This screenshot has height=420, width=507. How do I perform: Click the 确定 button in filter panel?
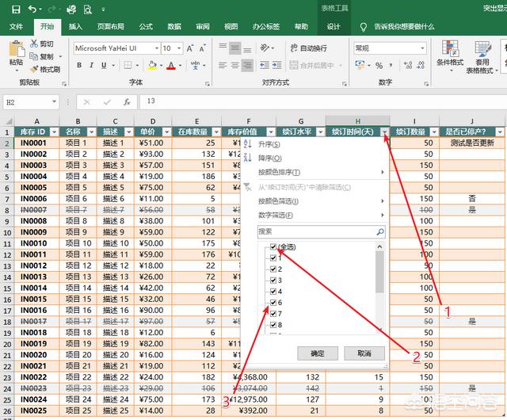318,353
